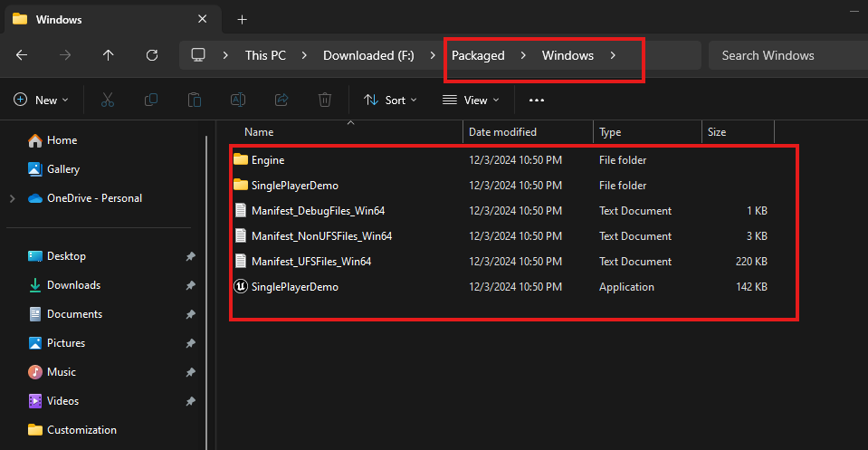This screenshot has height=450, width=868.
Task: Go up one folder level
Action: pos(109,55)
